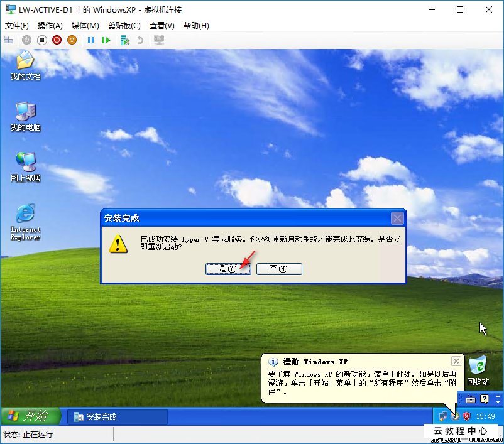Pause the virtual machine

coord(91,40)
